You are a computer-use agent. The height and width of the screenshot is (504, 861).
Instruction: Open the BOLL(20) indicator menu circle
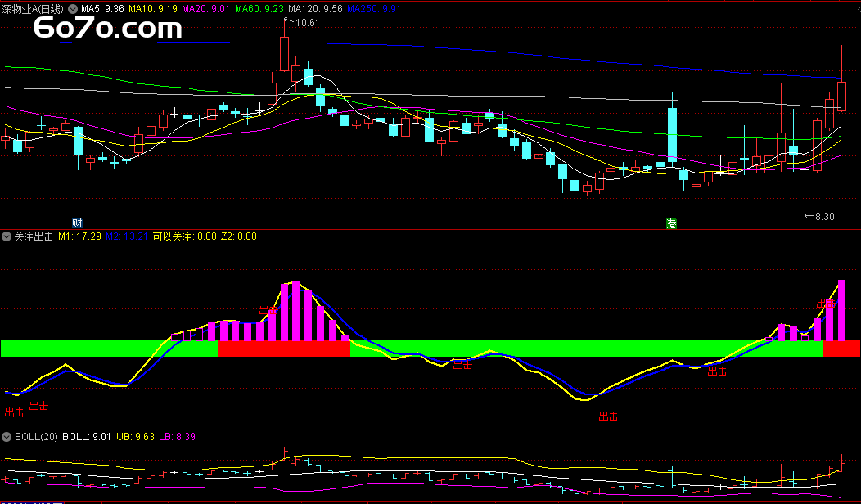coord(7,437)
